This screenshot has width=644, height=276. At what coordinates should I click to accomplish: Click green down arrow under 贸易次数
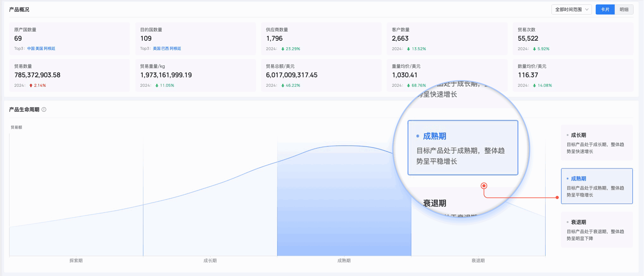[534, 49]
